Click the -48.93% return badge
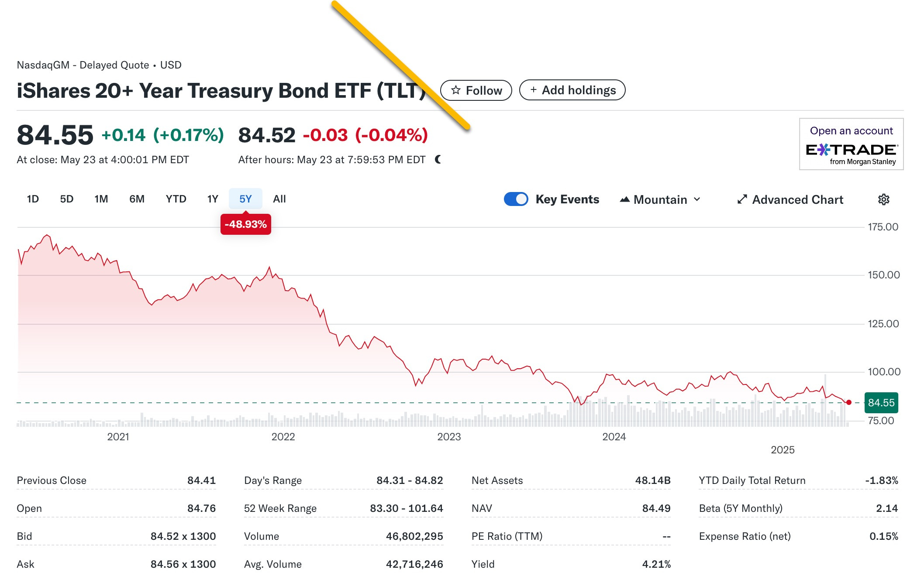 coord(245,224)
